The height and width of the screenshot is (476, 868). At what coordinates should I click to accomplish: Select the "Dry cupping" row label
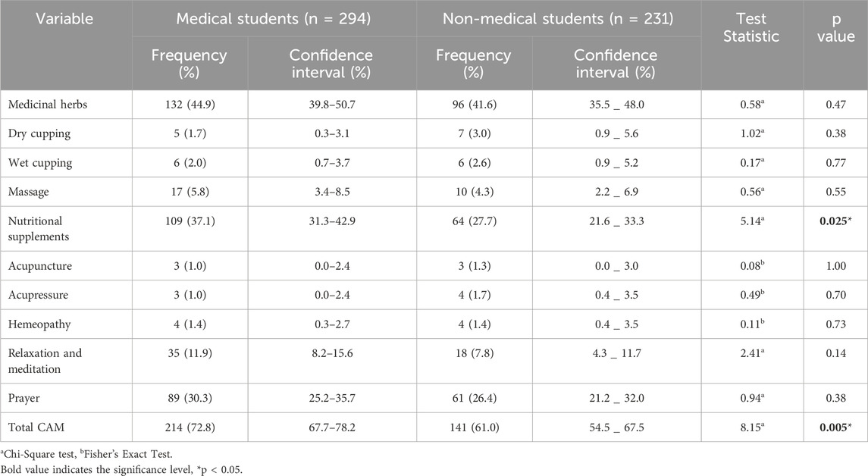click(39, 133)
